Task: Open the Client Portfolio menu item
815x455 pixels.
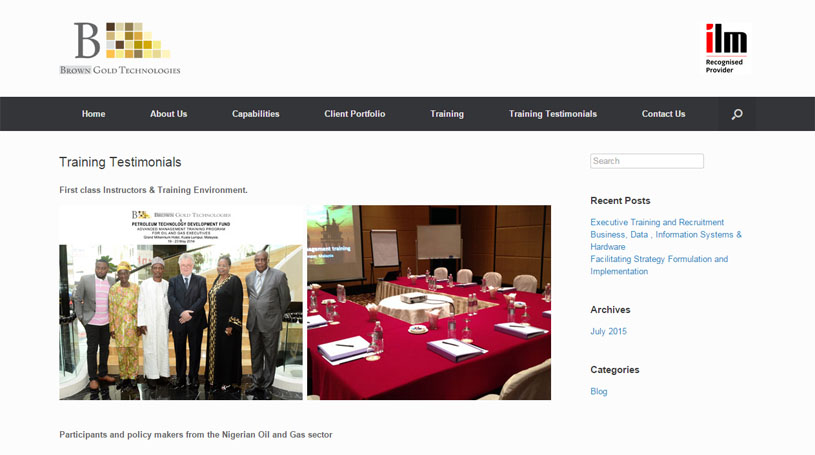Action: coord(354,114)
